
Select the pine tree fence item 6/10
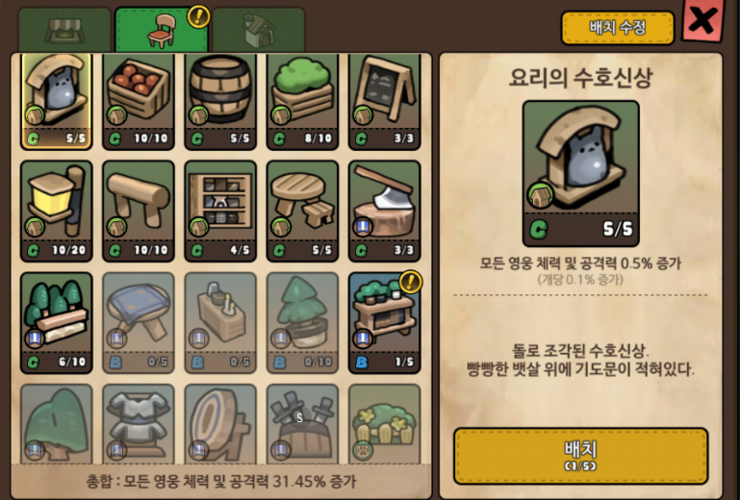(56, 323)
